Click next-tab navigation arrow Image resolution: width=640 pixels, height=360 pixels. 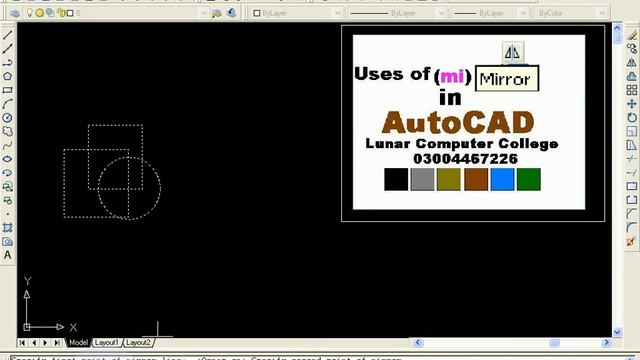[46, 342]
